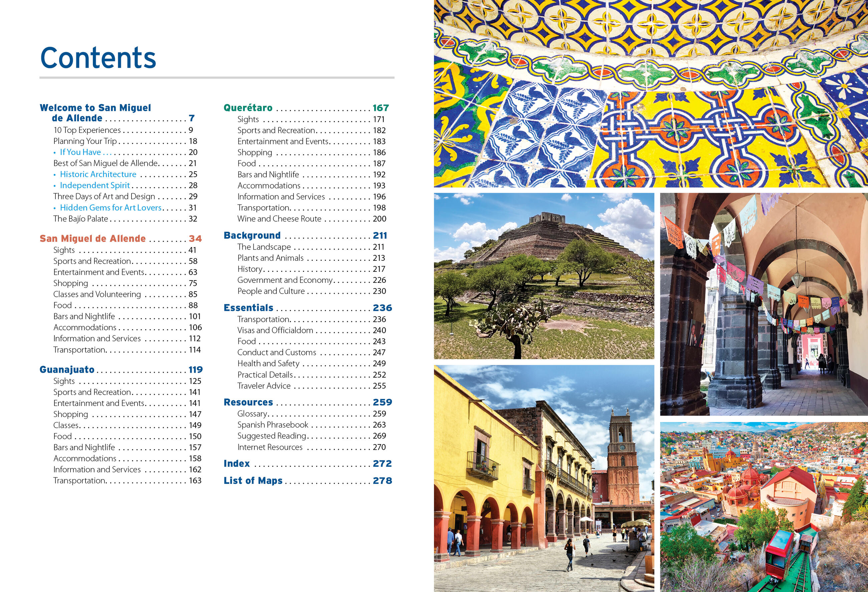Select the Wine and Cheese Route entry
868x592 pixels.
[x=279, y=219]
